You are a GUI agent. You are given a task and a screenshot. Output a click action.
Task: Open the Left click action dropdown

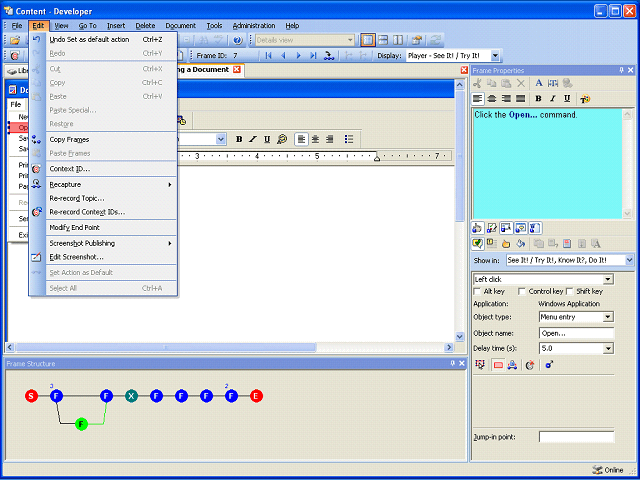pos(608,280)
